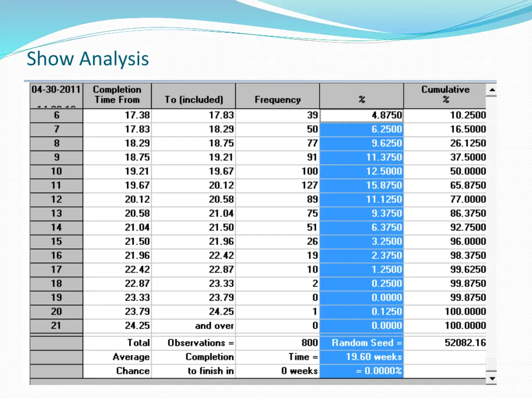Click the scroll up arrow button

(x=491, y=90)
